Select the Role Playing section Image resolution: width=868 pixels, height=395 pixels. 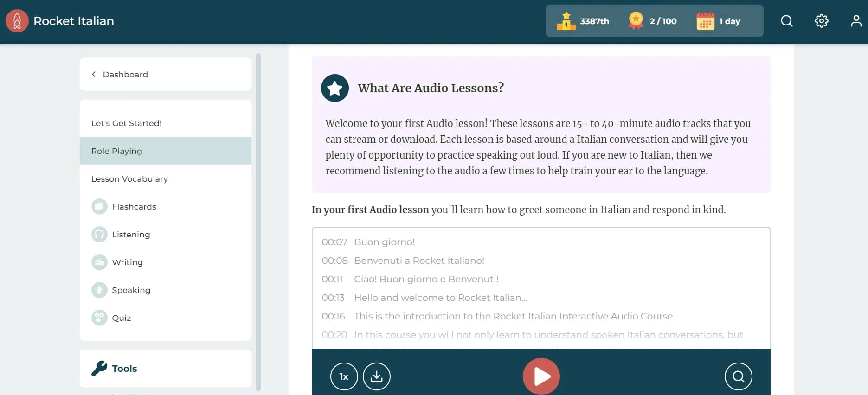click(x=117, y=151)
